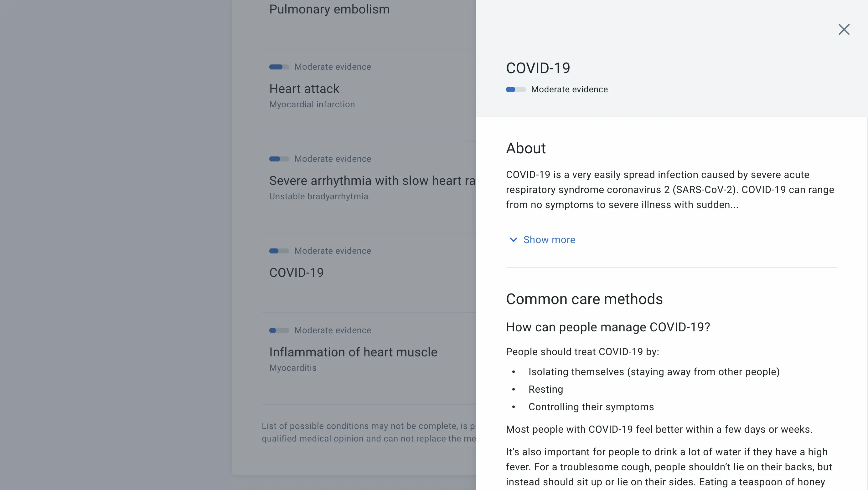Click Resting bullet point in care methods
Viewport: 868px width, 490px height.
point(545,389)
